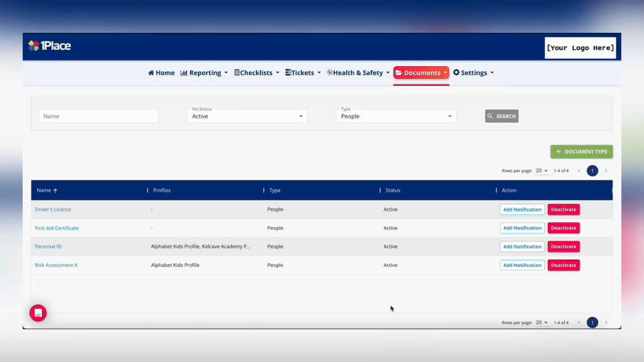Image resolution: width=644 pixels, height=362 pixels.
Task: Click the Name search input field
Action: [98, 117]
